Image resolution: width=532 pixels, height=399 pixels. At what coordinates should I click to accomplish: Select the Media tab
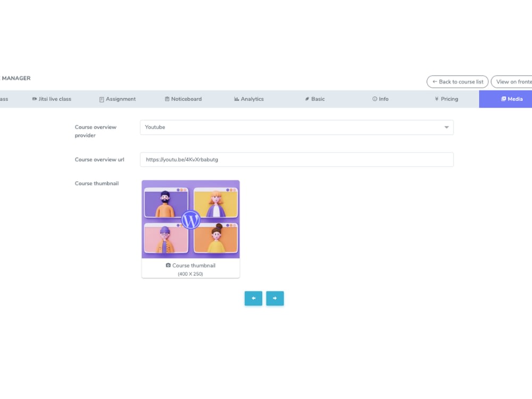505,99
